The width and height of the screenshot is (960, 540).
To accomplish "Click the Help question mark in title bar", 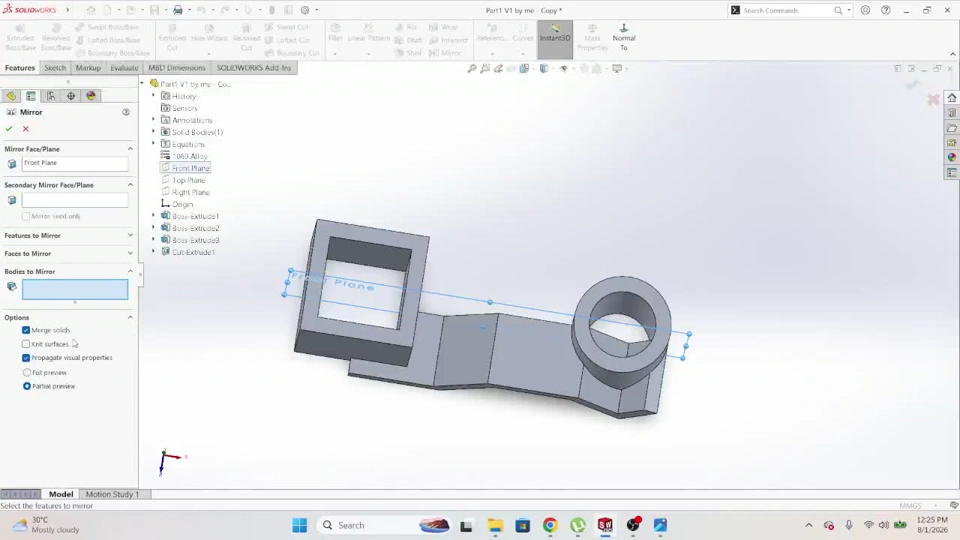I will (x=886, y=10).
